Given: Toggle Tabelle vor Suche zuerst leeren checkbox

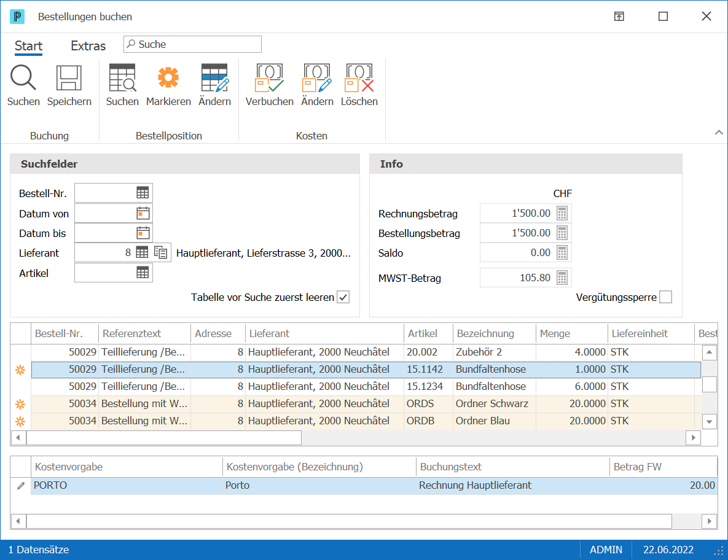Looking at the screenshot, I should 343,297.
